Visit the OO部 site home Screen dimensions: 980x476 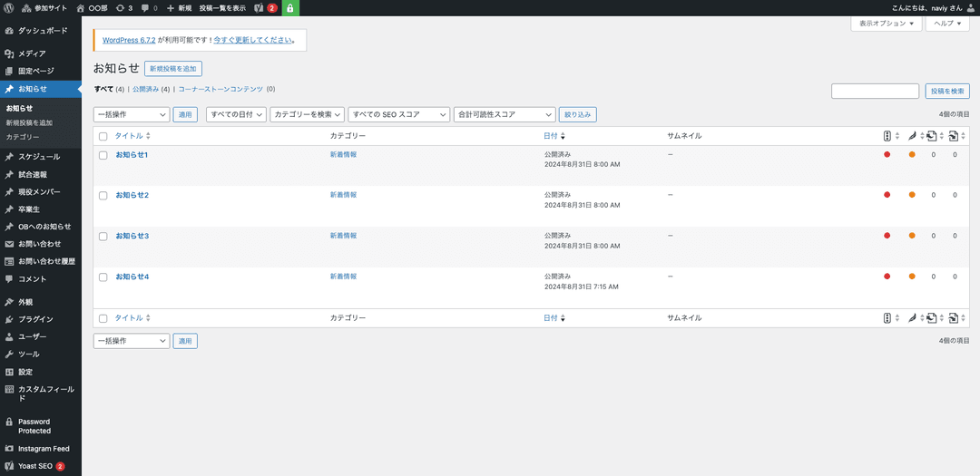92,8
